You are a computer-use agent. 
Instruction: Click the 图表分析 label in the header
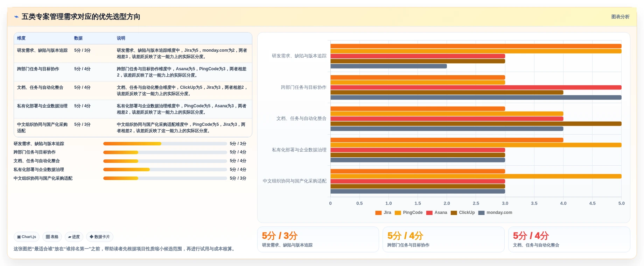point(620,17)
